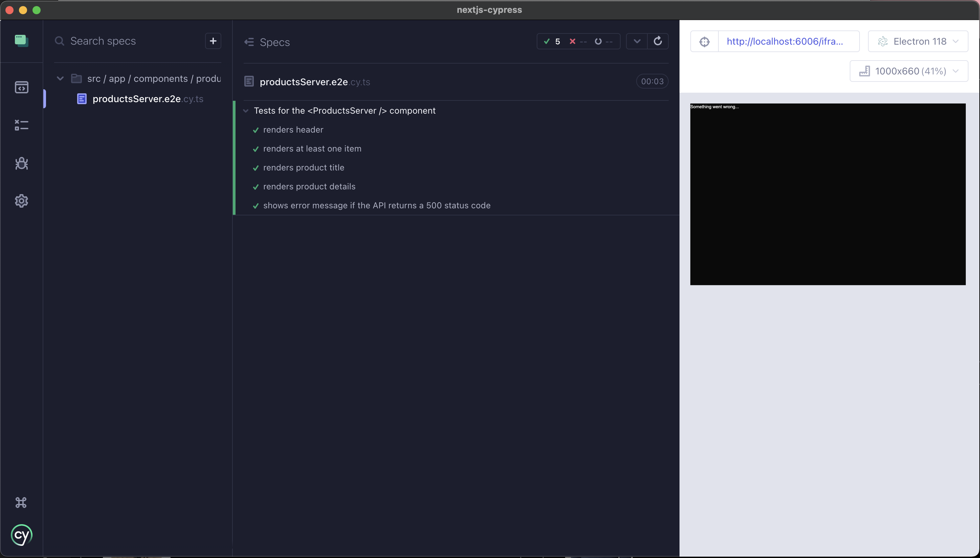Viewport: 980px width, 558px height.
Task: Click the Specs back arrow icon
Action: (x=249, y=42)
